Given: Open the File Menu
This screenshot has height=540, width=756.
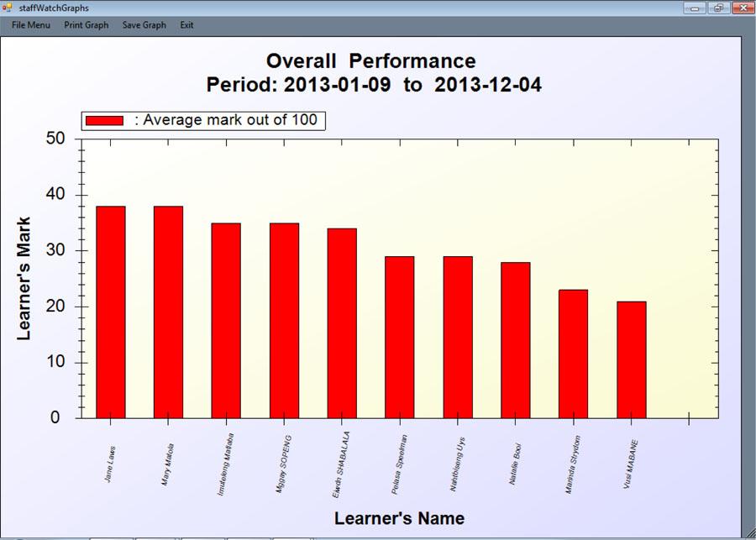Looking at the screenshot, I should [x=31, y=25].
